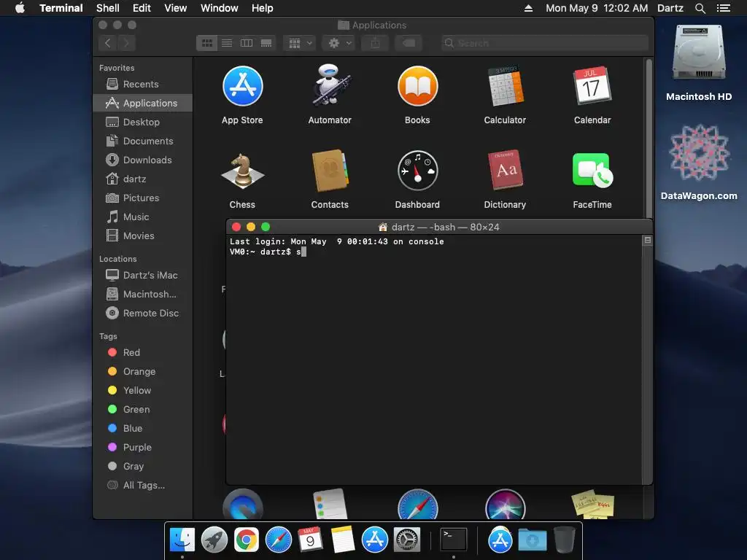Open the Calculator app icon

click(505, 87)
